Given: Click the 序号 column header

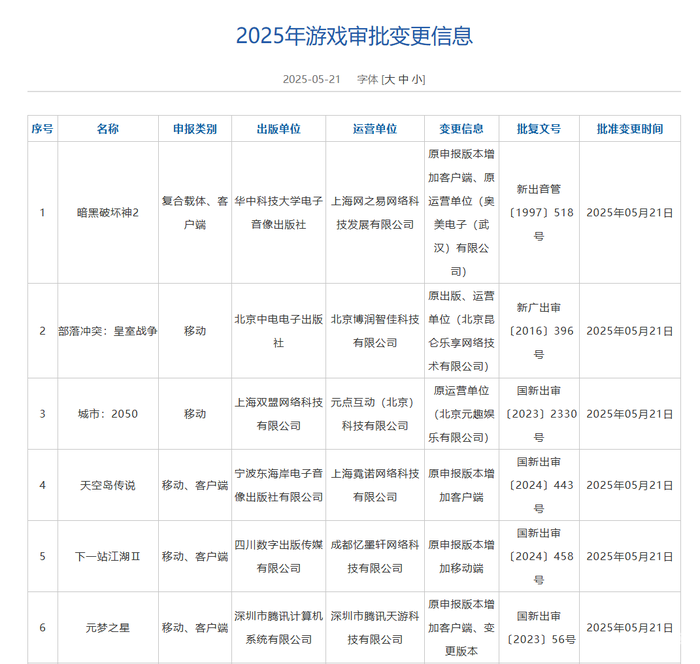Looking at the screenshot, I should click(x=42, y=129).
